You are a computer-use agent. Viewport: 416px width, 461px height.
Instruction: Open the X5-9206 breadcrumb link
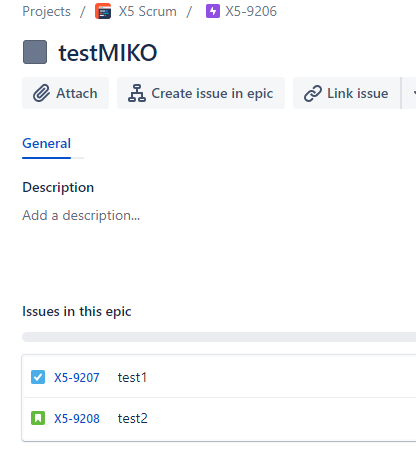click(x=251, y=11)
